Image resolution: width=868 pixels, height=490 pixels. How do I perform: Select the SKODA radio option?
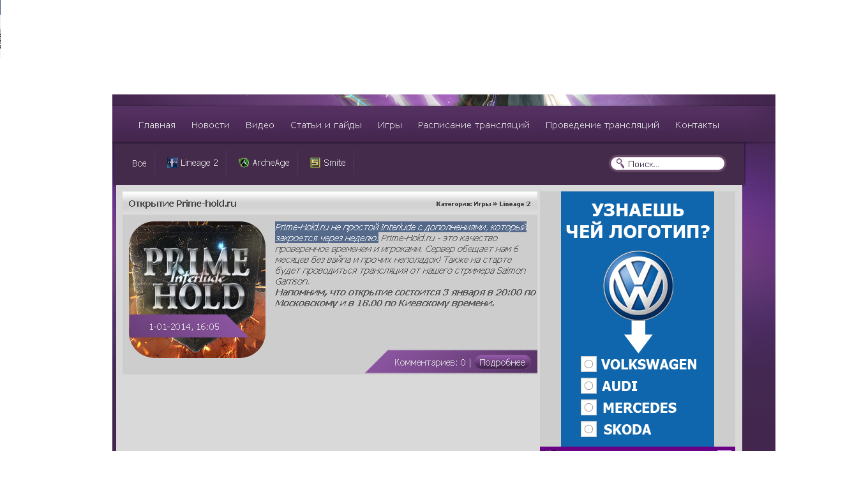pos(588,429)
